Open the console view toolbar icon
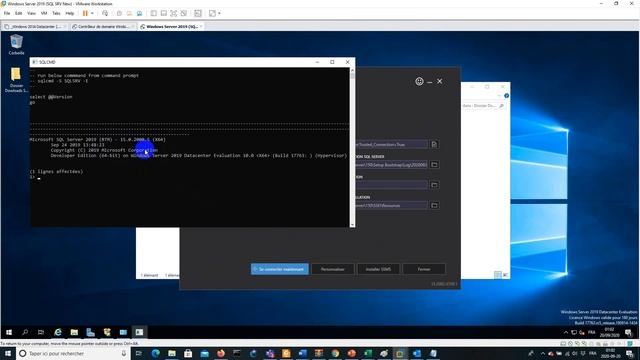Screen dimensions: 640x360 (x=198, y=13)
